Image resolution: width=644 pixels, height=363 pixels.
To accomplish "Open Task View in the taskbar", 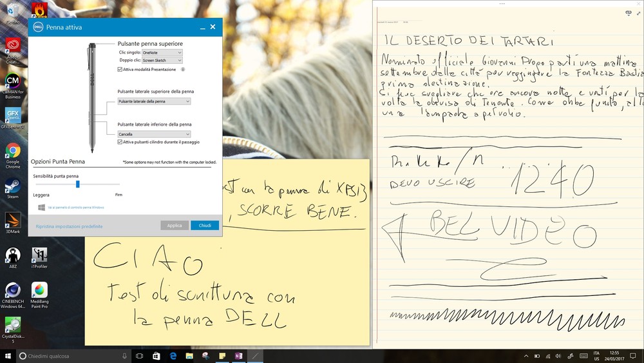I will tap(140, 356).
